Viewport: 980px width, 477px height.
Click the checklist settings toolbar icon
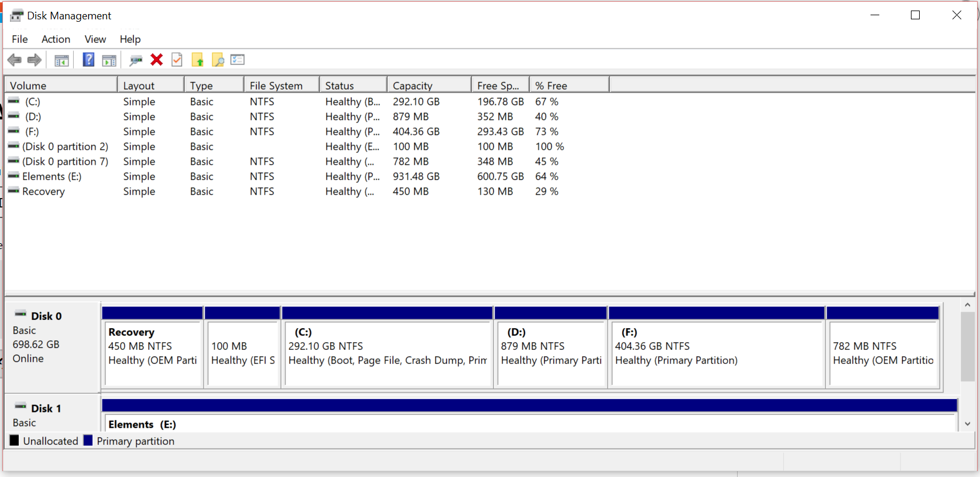[x=238, y=60]
